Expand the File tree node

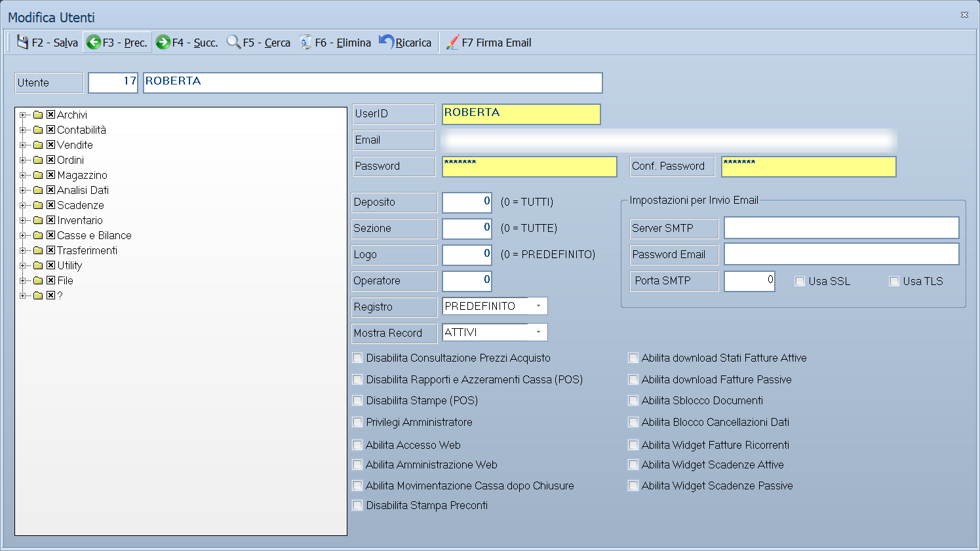23,280
